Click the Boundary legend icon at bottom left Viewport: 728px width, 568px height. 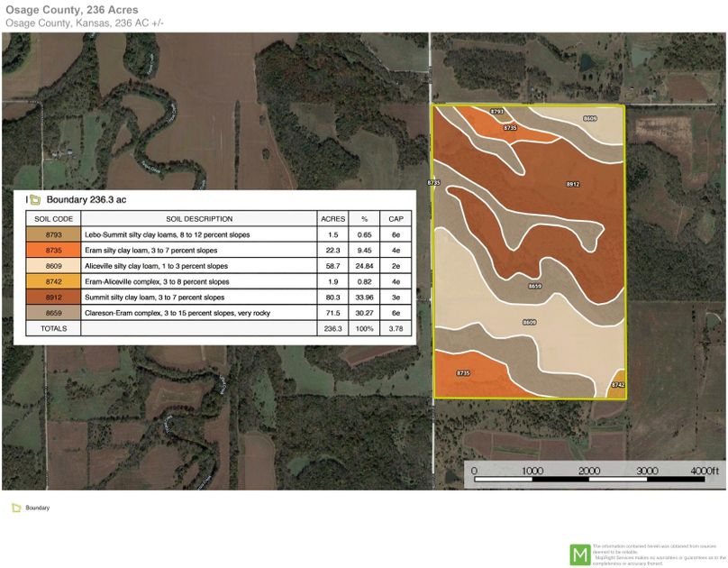click(15, 507)
